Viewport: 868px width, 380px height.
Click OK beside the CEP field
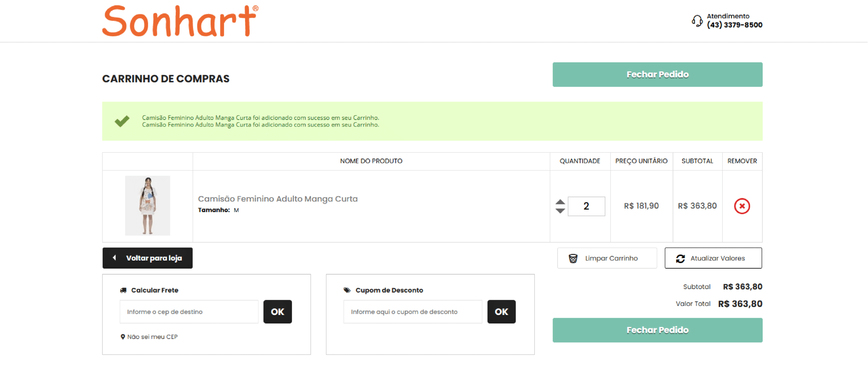pyautogui.click(x=277, y=312)
